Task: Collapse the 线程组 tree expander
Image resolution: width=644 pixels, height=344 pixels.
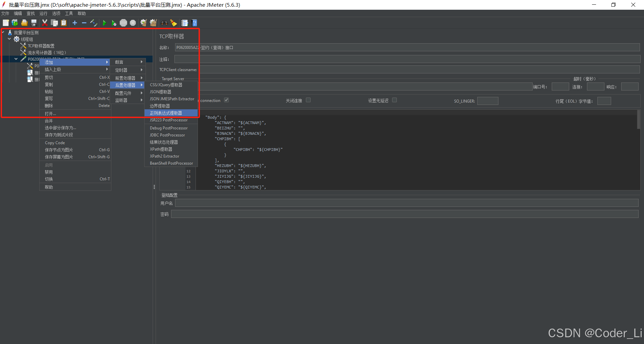Action: pos(9,39)
